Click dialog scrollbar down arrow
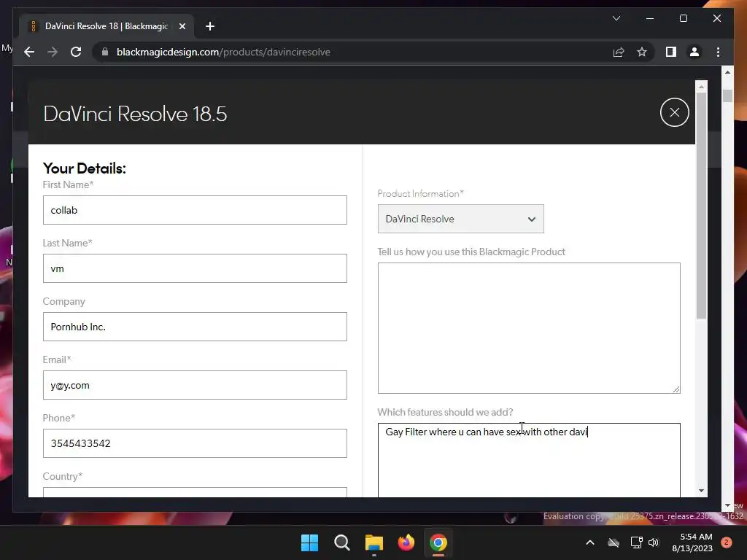The image size is (747, 560). (x=701, y=491)
